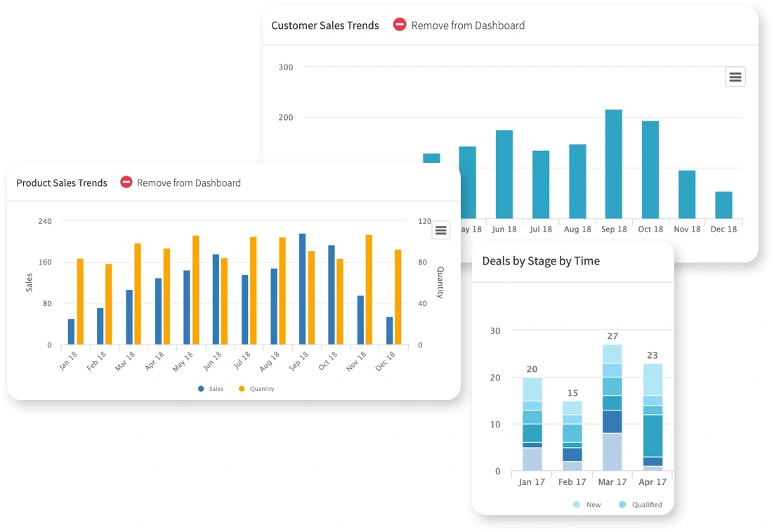Toggle the New stage in the Deals legend
The height and width of the screenshot is (532, 774).
click(587, 505)
